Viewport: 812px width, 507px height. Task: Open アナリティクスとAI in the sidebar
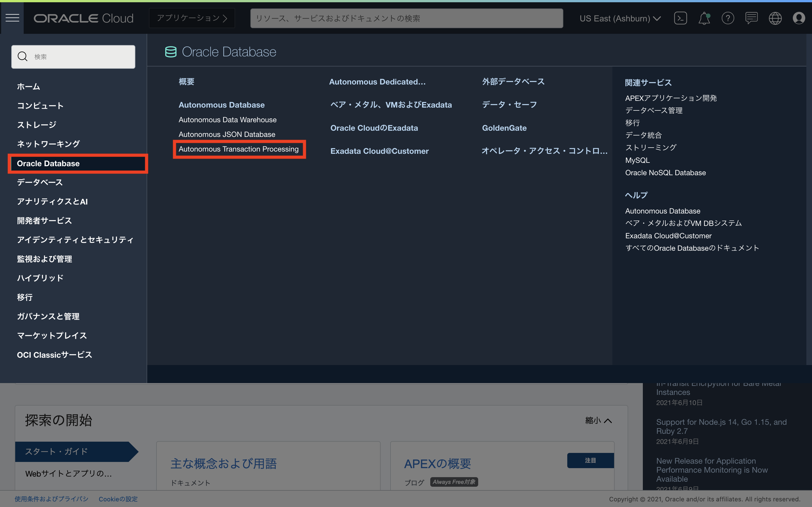tap(52, 201)
